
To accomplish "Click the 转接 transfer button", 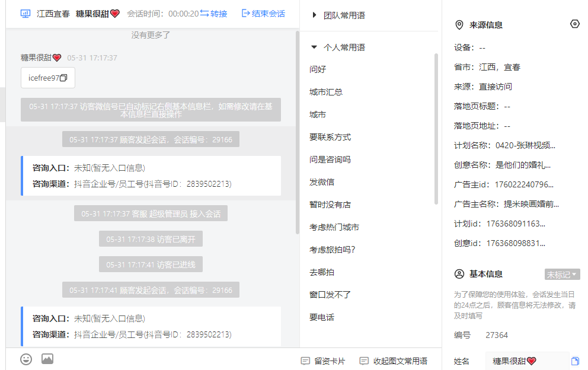I will (x=214, y=14).
